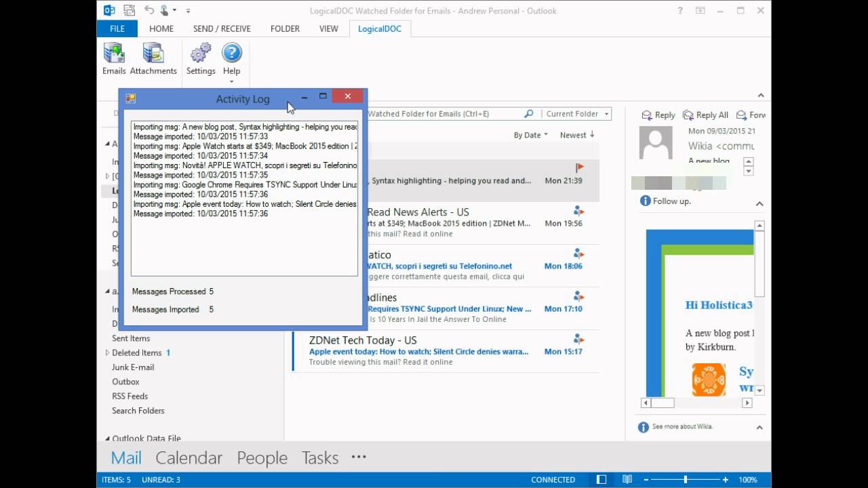The image size is (868, 488).
Task: Switch to the SEND / RECEIVE tab
Action: tap(222, 28)
